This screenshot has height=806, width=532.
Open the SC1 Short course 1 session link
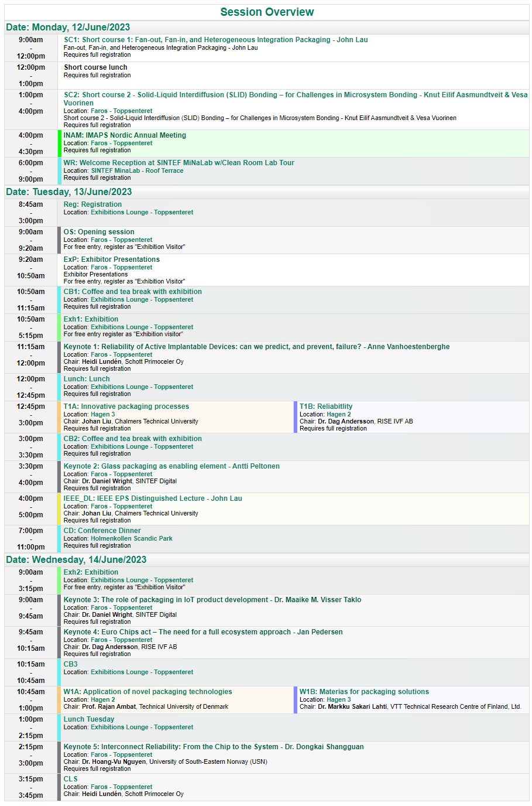215,40
